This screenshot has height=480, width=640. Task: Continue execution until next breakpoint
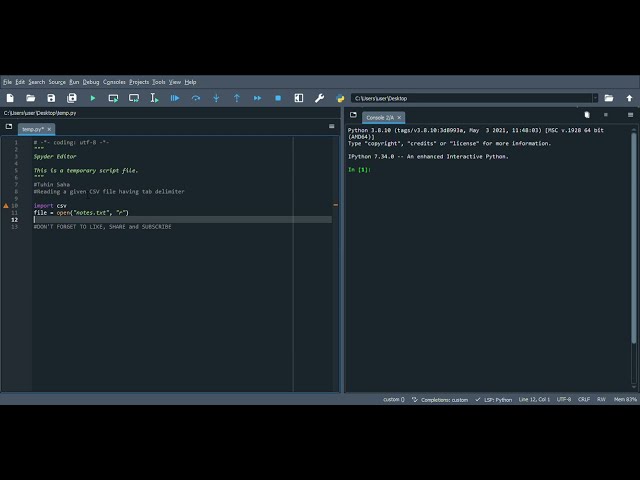point(258,98)
